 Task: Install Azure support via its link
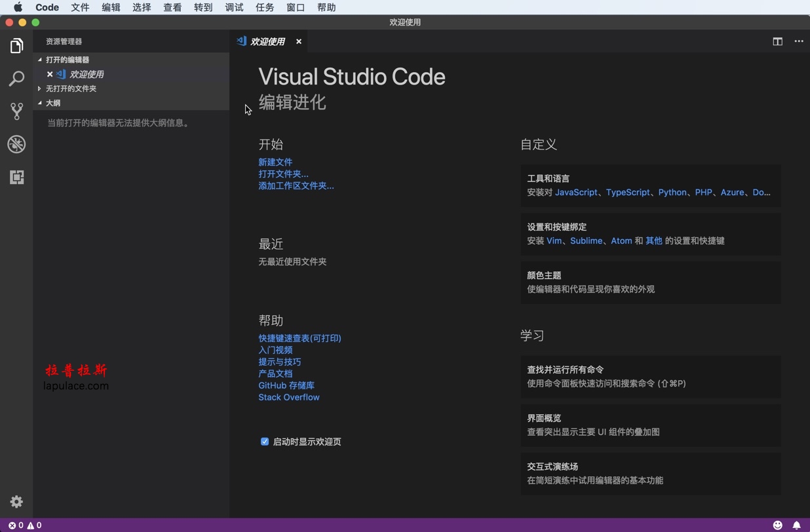pyautogui.click(x=732, y=192)
